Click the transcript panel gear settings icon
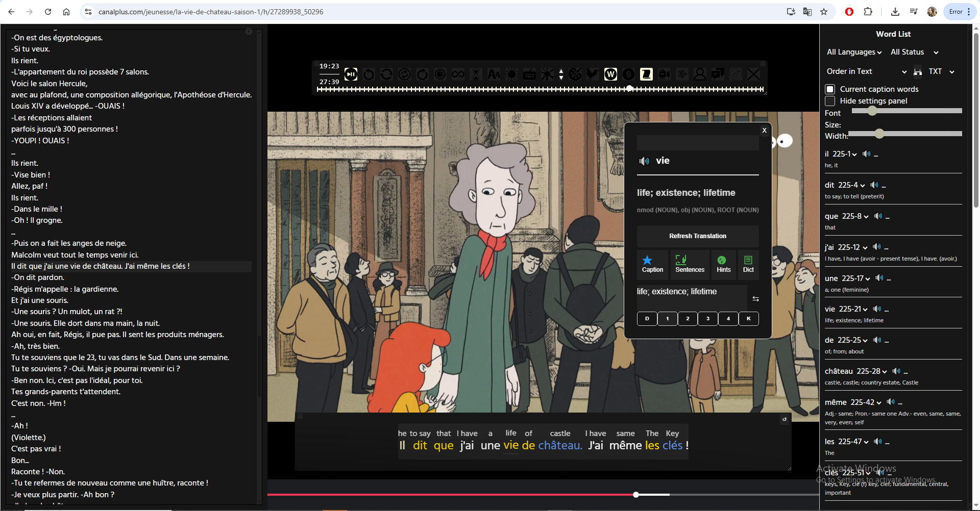Image resolution: width=980 pixels, height=511 pixels. 249,32
